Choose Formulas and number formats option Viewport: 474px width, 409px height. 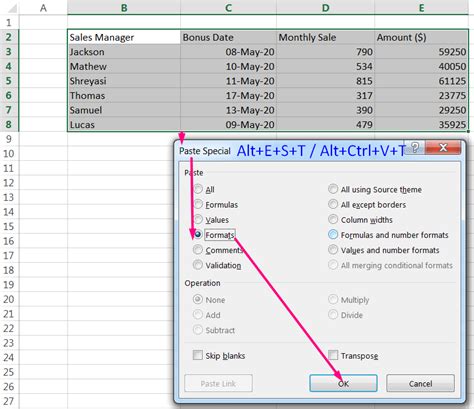click(x=333, y=234)
